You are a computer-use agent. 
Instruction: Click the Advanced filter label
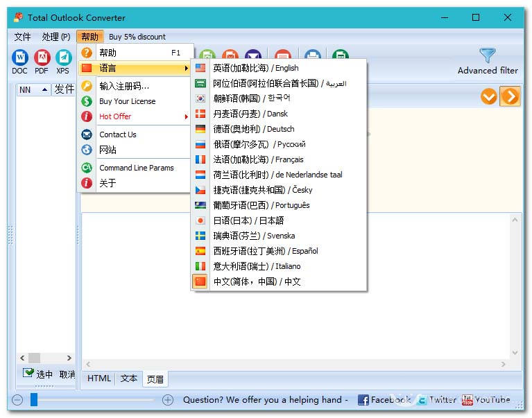click(x=488, y=71)
